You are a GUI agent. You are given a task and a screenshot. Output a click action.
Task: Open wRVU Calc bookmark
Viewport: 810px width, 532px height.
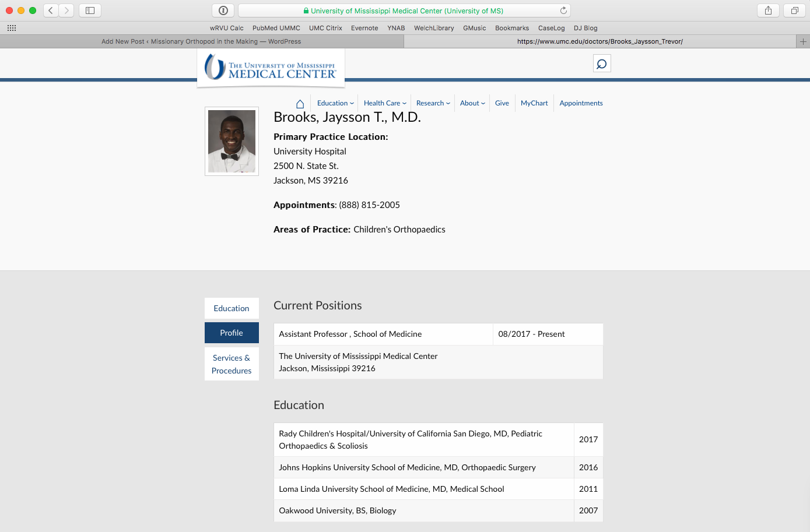pos(227,28)
